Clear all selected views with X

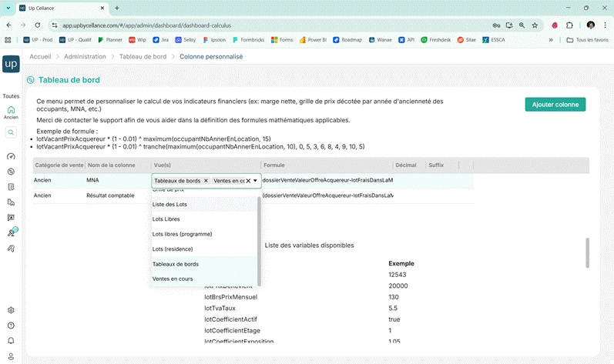[x=248, y=181]
